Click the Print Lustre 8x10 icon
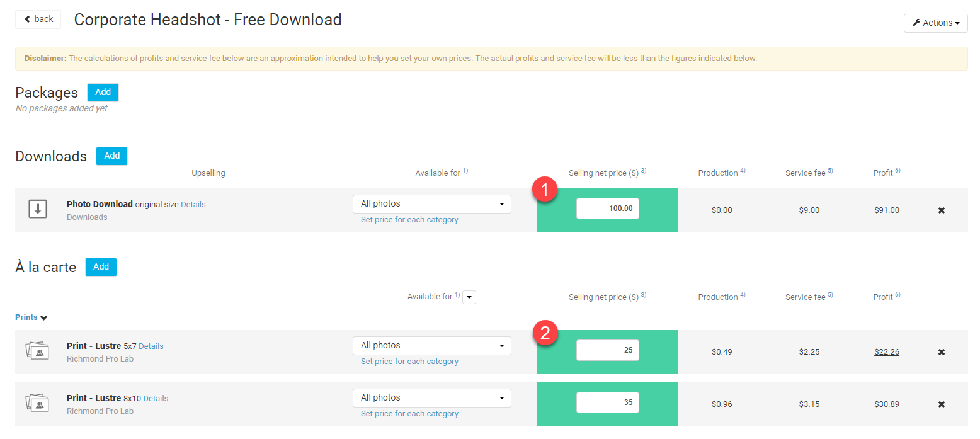 [x=37, y=404]
